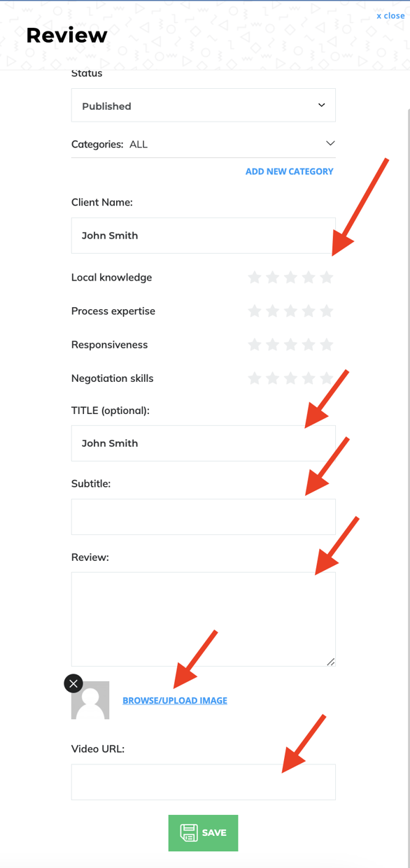Set Negotiation skills to three stars
410x868 pixels.
tap(290, 378)
